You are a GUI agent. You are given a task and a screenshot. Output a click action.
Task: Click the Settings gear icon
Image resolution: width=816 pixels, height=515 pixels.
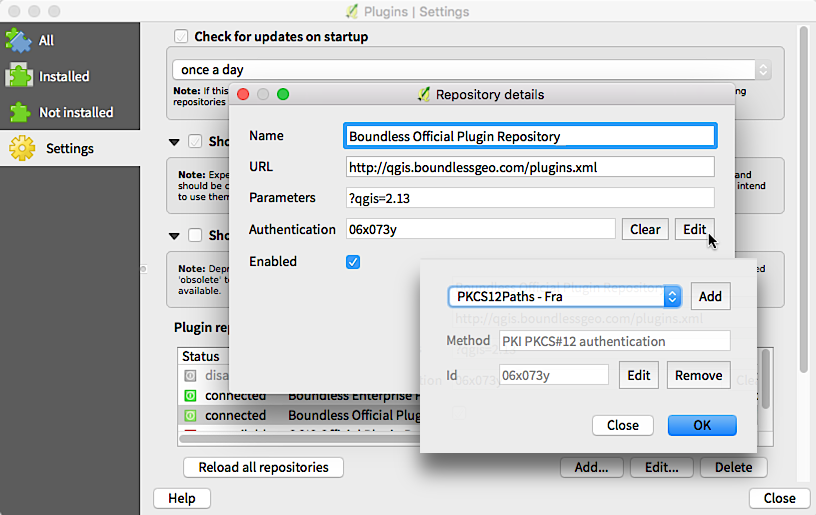(x=22, y=148)
